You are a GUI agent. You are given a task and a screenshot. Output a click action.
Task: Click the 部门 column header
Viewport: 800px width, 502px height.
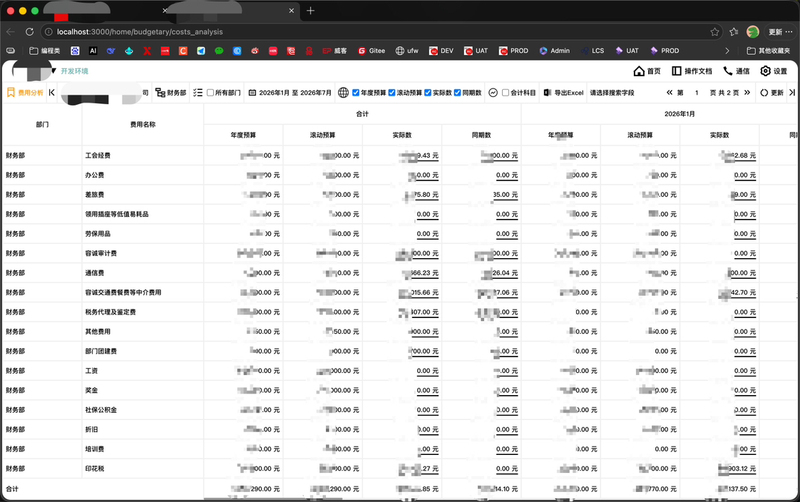(42, 124)
